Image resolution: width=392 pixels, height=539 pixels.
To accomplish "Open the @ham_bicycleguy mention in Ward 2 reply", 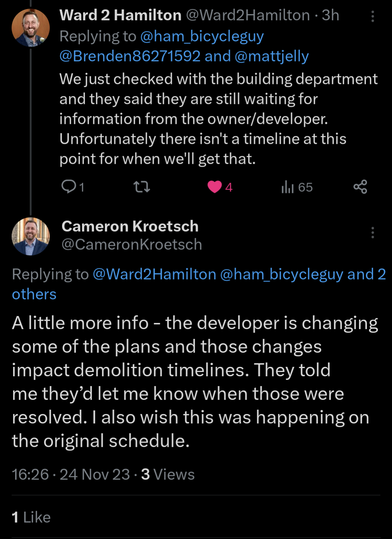I will pos(202,36).
